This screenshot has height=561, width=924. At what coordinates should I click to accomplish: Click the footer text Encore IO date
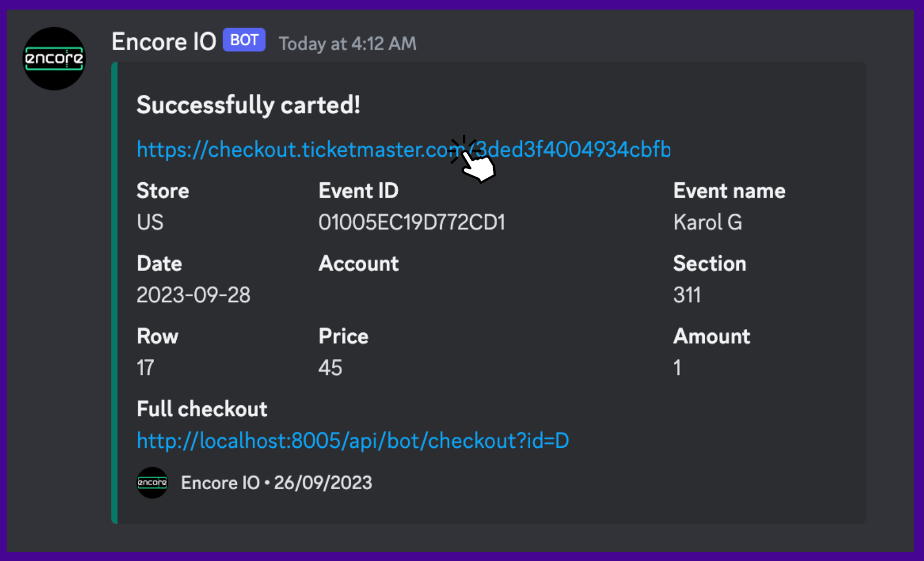pyautogui.click(x=276, y=483)
